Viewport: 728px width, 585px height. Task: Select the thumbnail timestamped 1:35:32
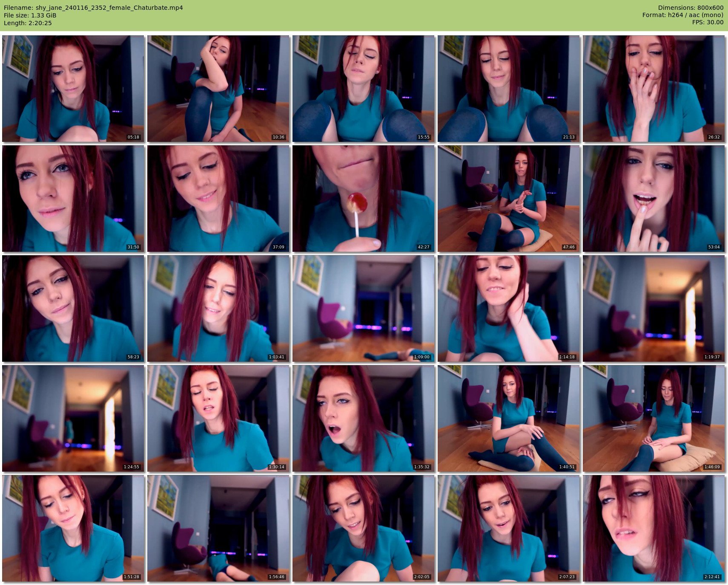[x=364, y=418]
